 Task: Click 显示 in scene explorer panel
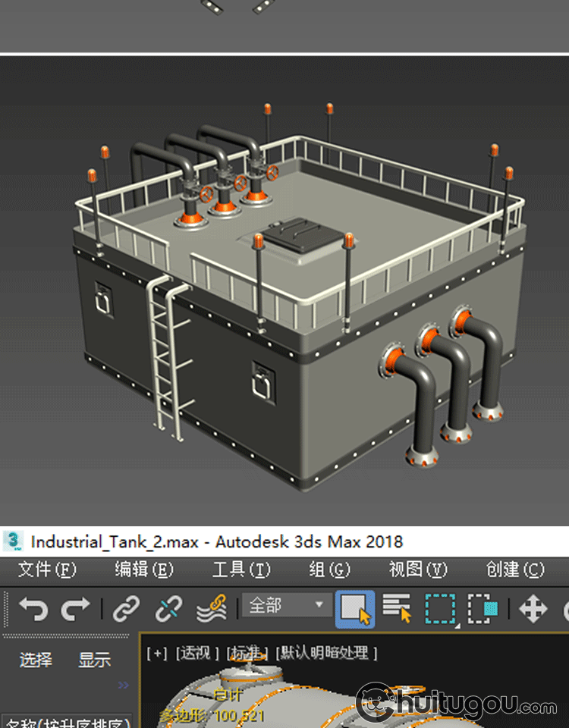tap(94, 660)
